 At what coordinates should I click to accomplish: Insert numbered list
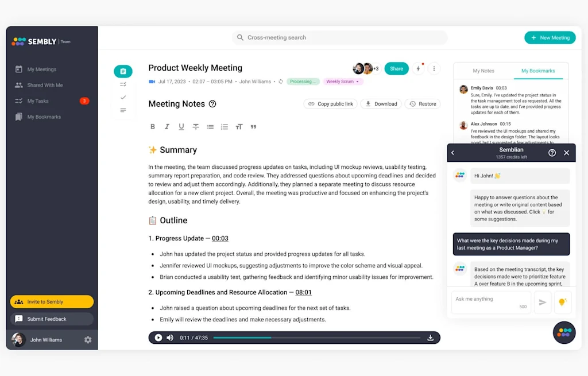point(225,127)
